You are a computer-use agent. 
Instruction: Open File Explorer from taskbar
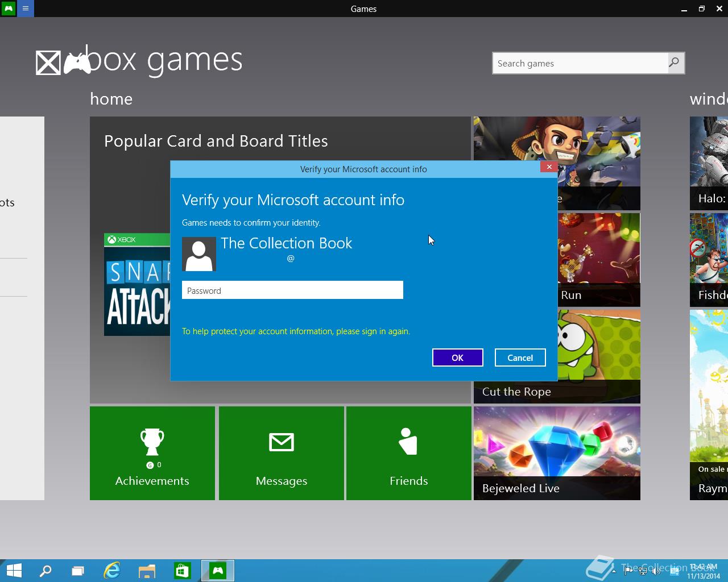(x=147, y=571)
